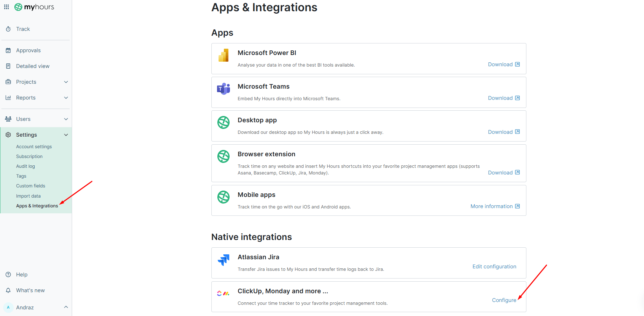Viewport: 644px width, 316px height.
Task: Click the Projects briefcase icon
Action: tap(8, 82)
